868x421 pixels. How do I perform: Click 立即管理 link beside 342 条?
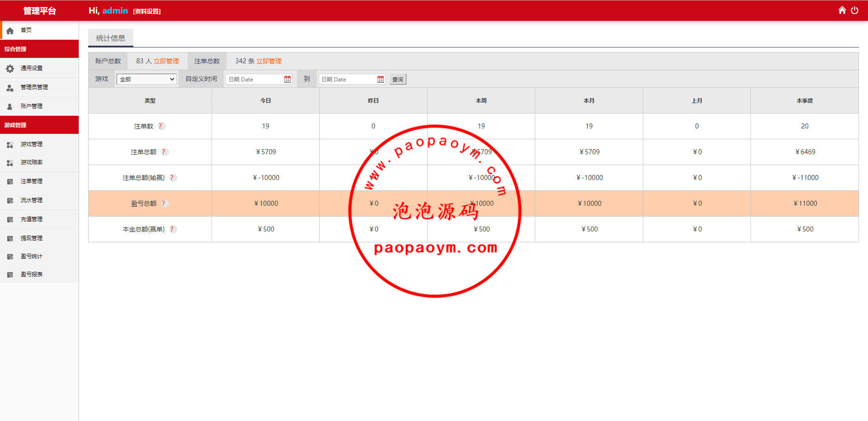pos(269,61)
